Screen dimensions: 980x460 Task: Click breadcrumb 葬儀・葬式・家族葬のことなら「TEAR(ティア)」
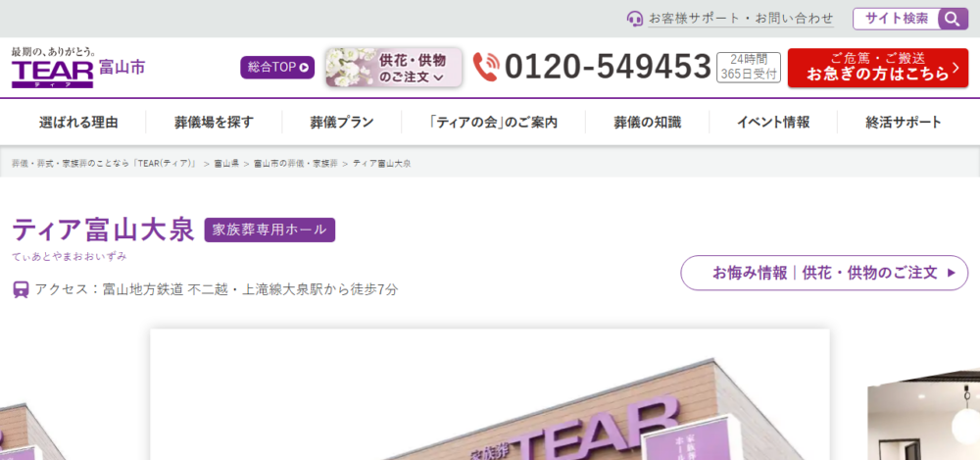pyautogui.click(x=105, y=164)
